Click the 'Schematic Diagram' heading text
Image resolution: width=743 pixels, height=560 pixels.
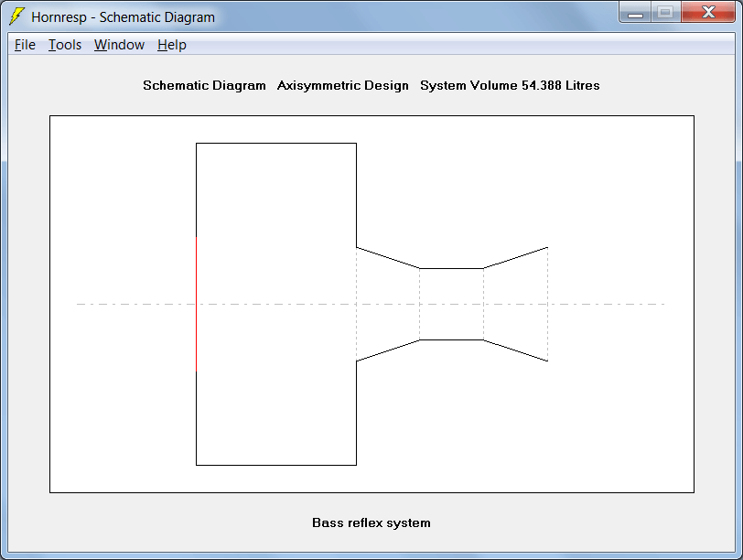point(204,85)
